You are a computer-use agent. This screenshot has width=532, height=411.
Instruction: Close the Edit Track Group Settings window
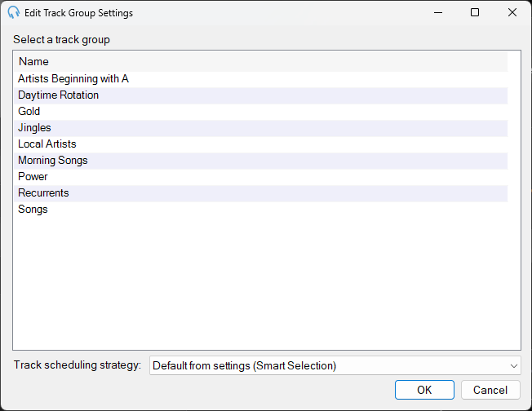click(512, 12)
